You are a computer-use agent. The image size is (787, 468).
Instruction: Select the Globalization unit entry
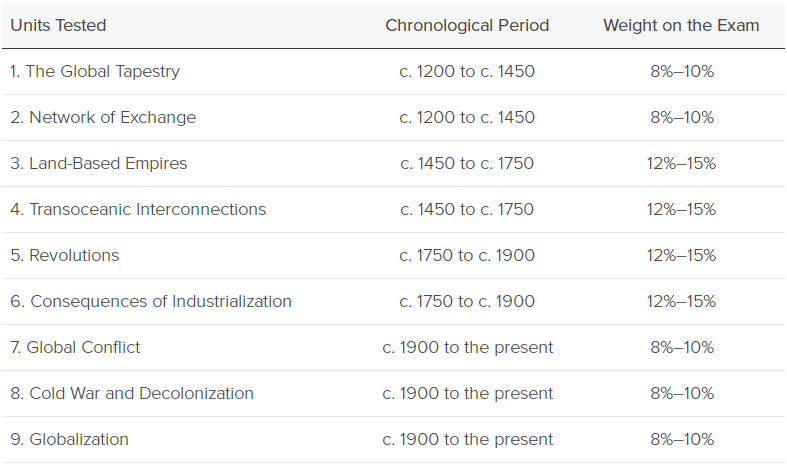coord(69,439)
